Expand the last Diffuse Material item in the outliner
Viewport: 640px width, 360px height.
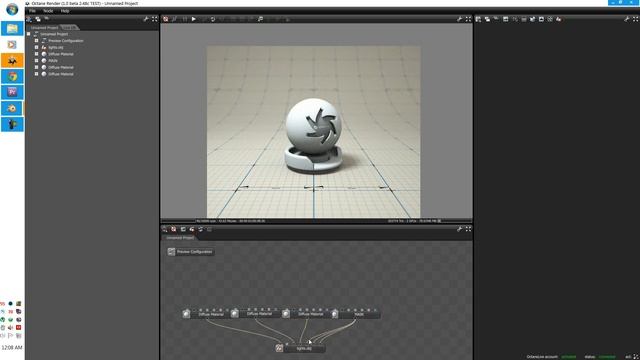click(x=36, y=74)
